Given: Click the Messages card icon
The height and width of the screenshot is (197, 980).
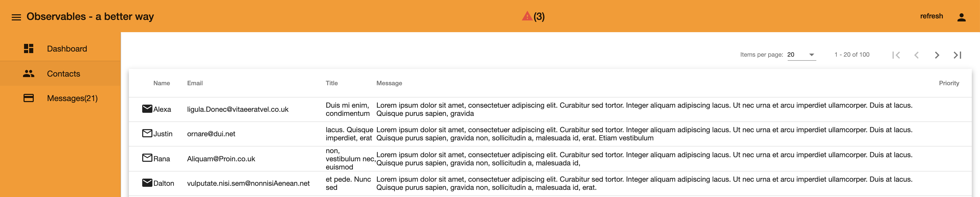Looking at the screenshot, I should [29, 98].
